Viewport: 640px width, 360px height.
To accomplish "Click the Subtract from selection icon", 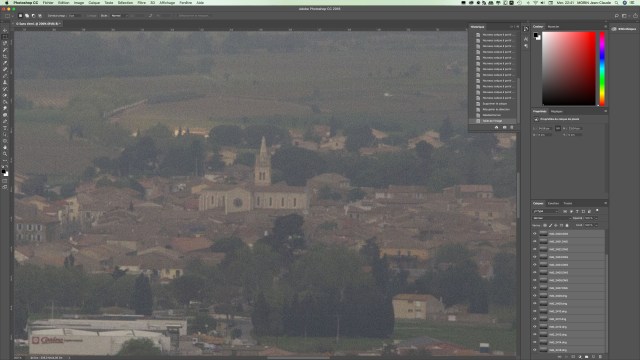I will pyautogui.click(x=33, y=16).
